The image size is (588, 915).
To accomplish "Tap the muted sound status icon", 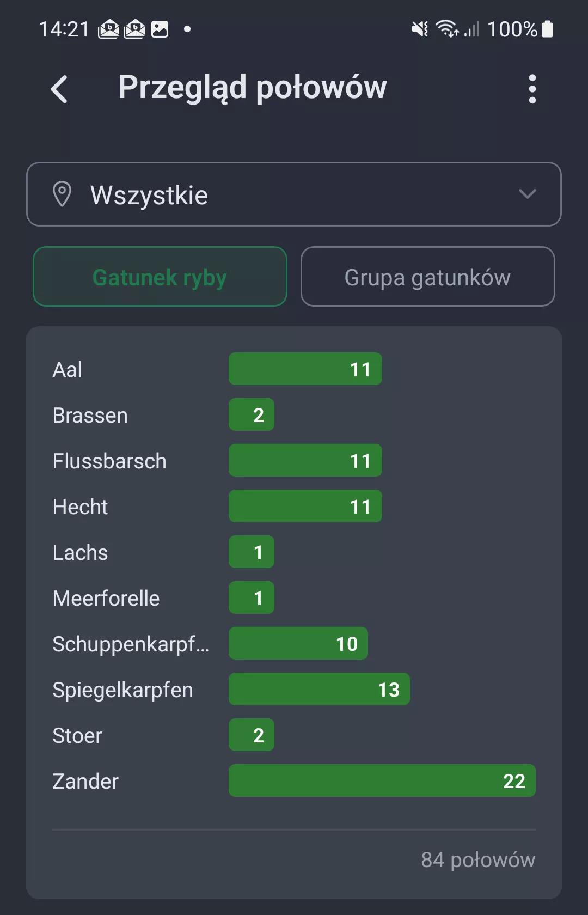I will [x=419, y=29].
